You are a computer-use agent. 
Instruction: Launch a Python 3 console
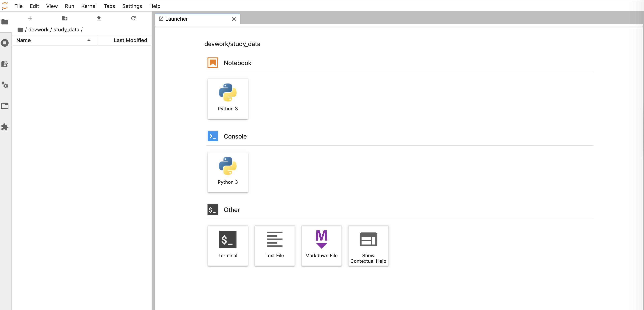228,172
